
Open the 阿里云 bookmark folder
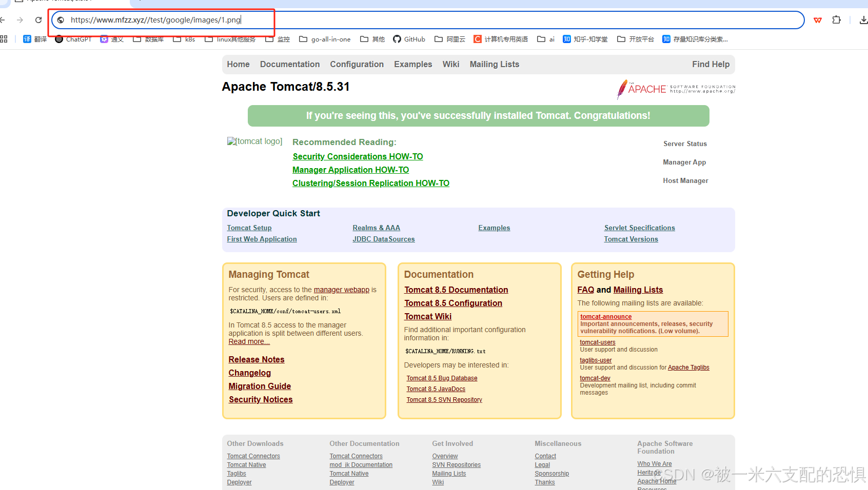coord(450,39)
